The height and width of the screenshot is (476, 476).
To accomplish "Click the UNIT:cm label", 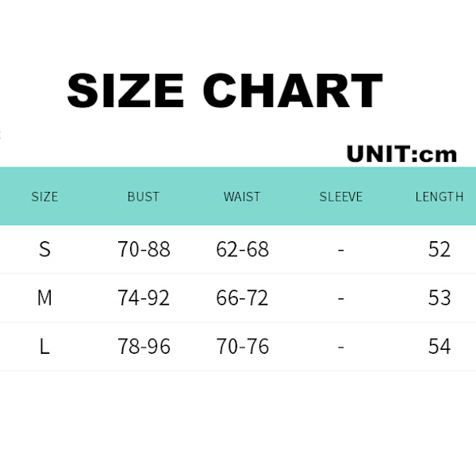I will click(x=401, y=154).
